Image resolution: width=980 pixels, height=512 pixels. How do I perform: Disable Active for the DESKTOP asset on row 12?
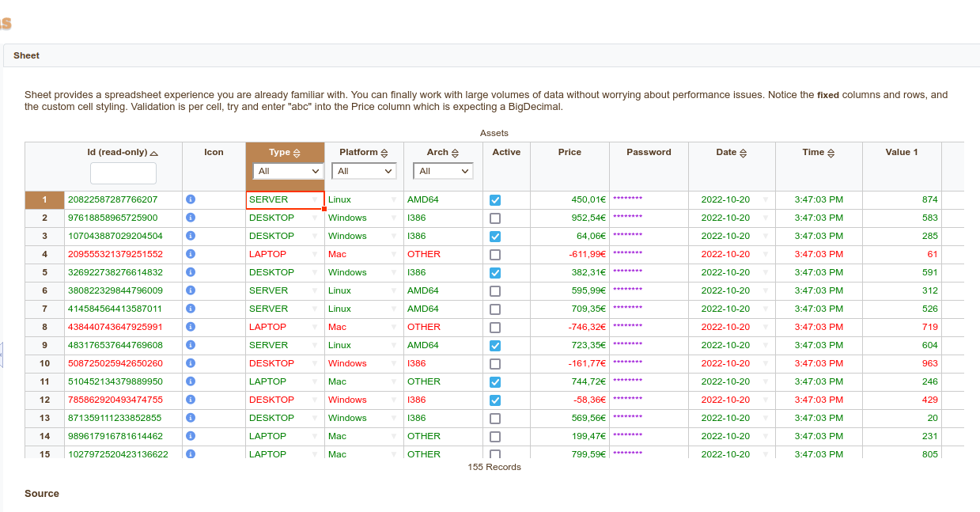[x=494, y=400]
